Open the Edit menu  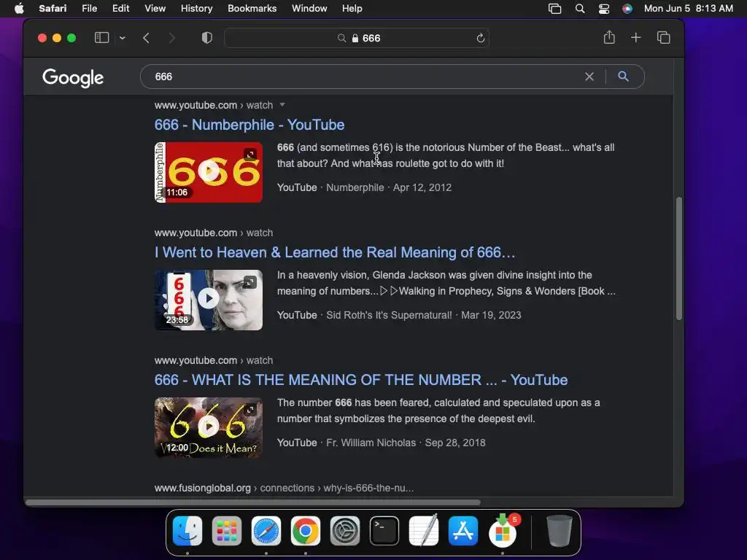point(120,8)
